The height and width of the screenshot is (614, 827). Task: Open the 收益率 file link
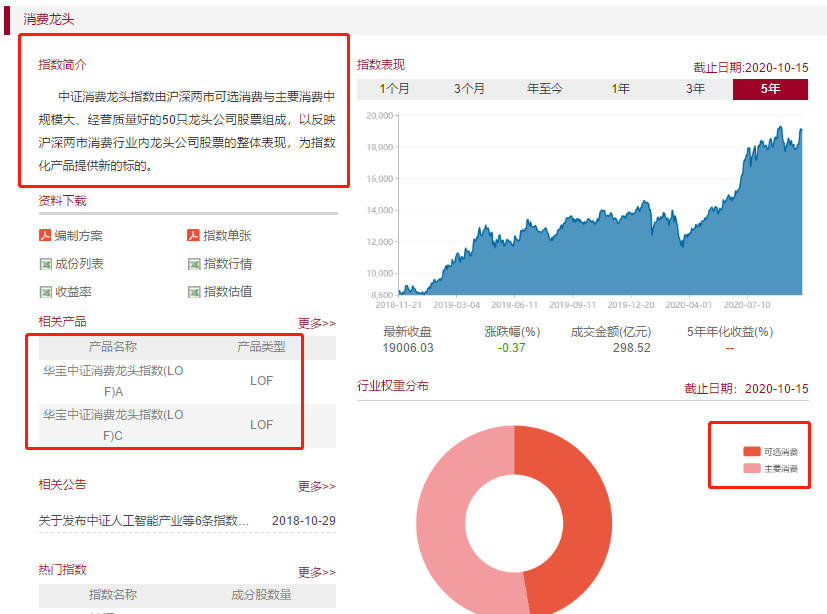click(73, 292)
